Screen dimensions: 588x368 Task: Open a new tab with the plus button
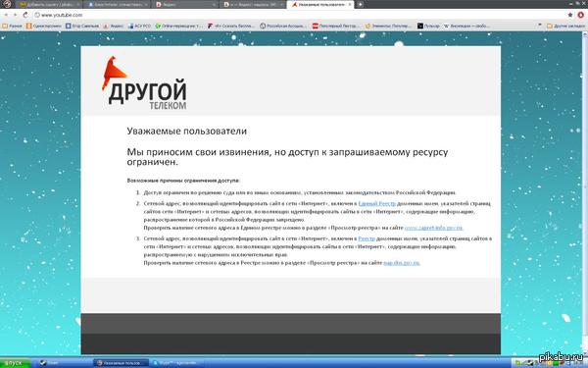click(x=361, y=5)
